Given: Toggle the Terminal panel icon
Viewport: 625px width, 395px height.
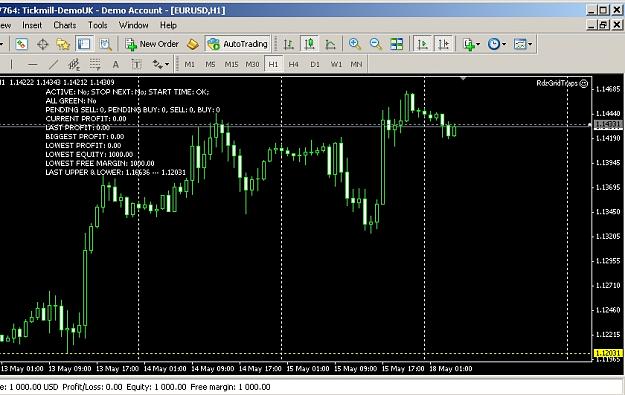Looking at the screenshot, I should click(x=84, y=44).
